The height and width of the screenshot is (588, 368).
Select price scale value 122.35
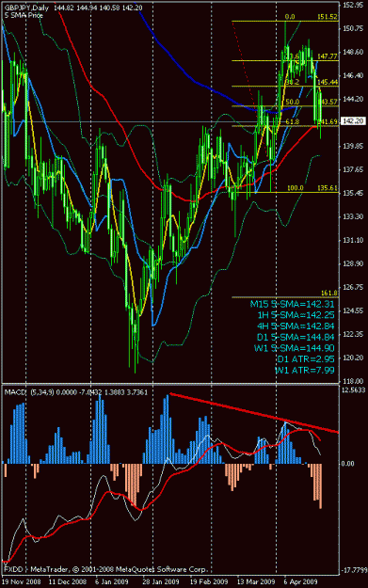(x=353, y=334)
